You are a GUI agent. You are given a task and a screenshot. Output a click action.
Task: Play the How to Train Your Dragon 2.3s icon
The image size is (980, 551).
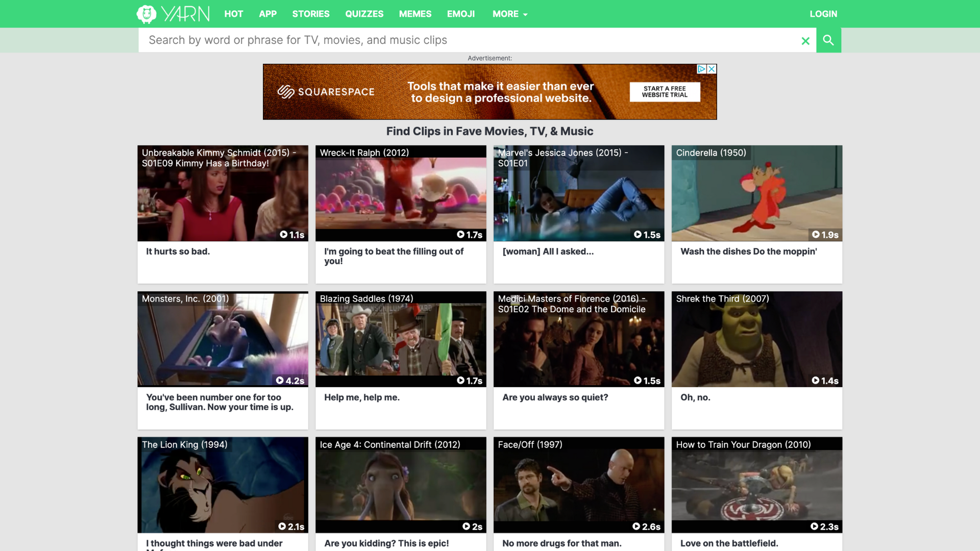click(815, 527)
